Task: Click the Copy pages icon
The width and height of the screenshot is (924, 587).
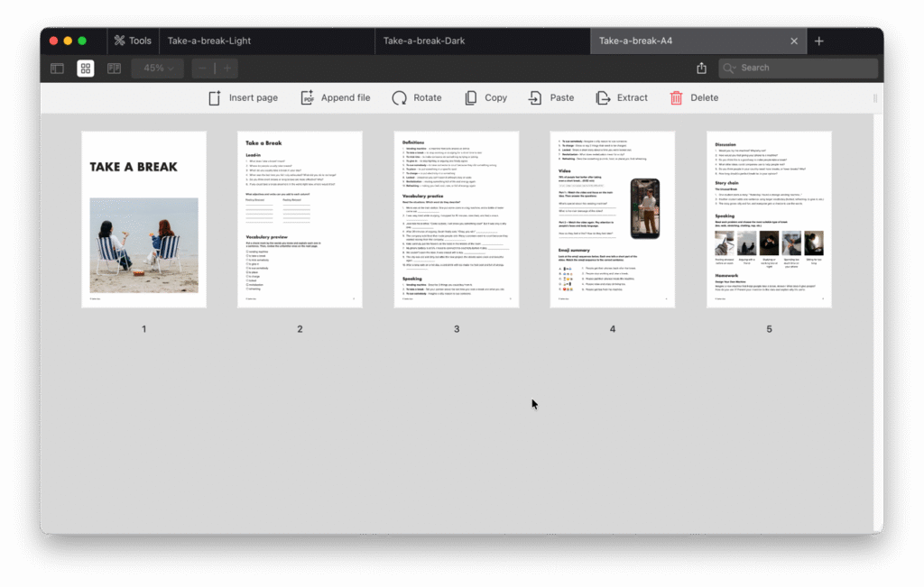Action: (x=470, y=97)
